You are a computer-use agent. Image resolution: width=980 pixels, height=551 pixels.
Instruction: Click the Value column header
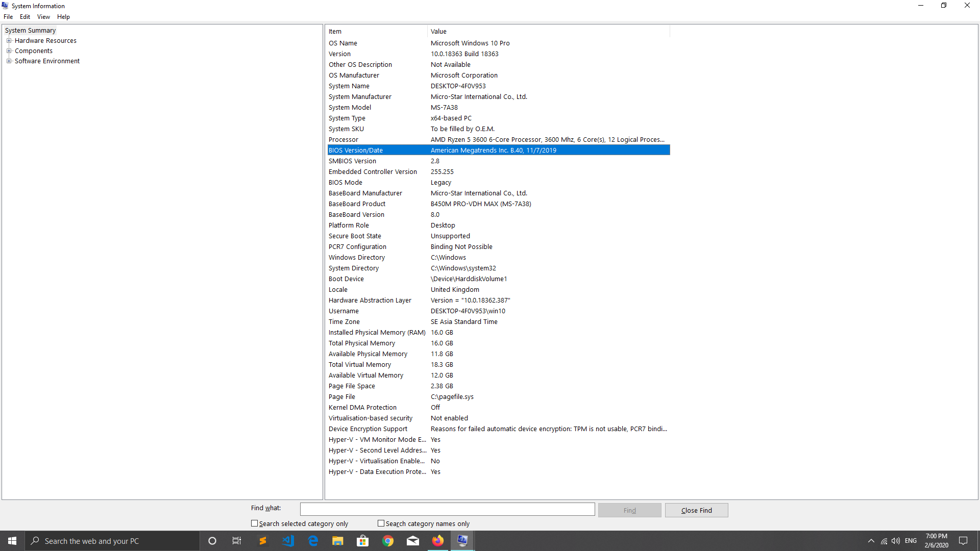click(x=549, y=32)
